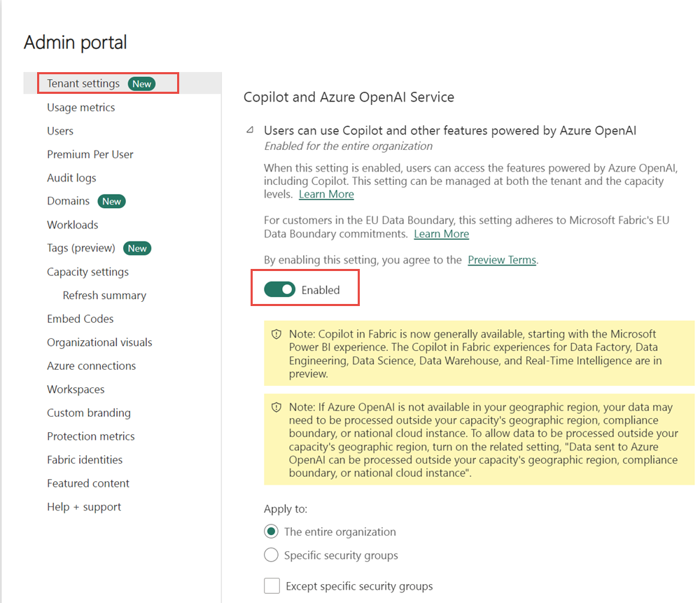Choose "Specific security groups" option
This screenshot has height=603, width=700.
pyautogui.click(x=272, y=555)
